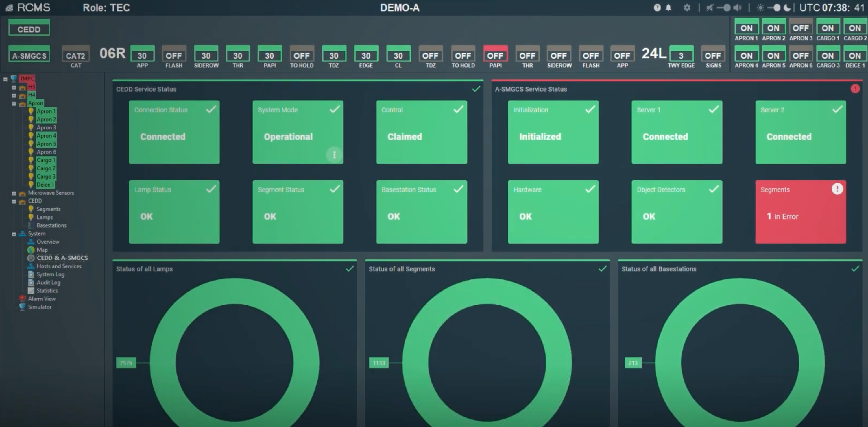Click the Segments 1 in Error card
This screenshot has width=868, height=427.
(801, 212)
